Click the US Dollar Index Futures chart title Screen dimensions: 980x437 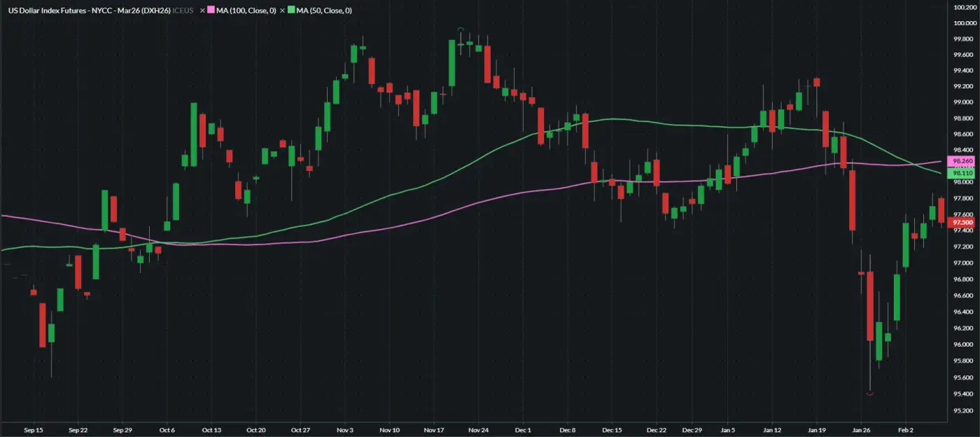click(x=89, y=11)
